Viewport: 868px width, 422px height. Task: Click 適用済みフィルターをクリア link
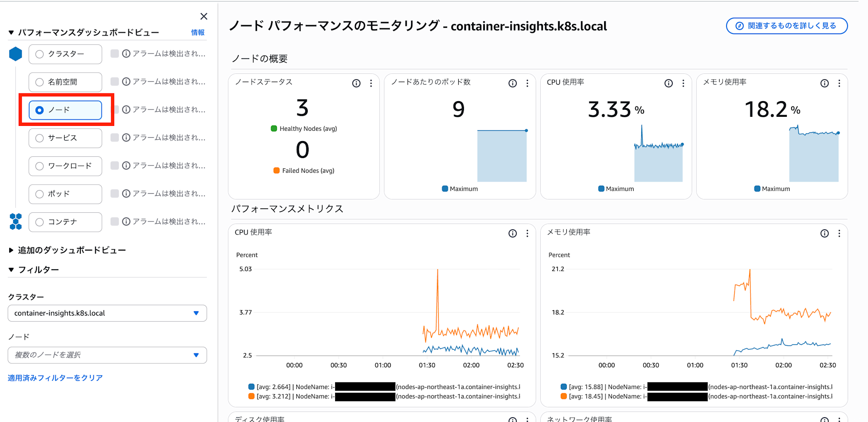point(55,378)
